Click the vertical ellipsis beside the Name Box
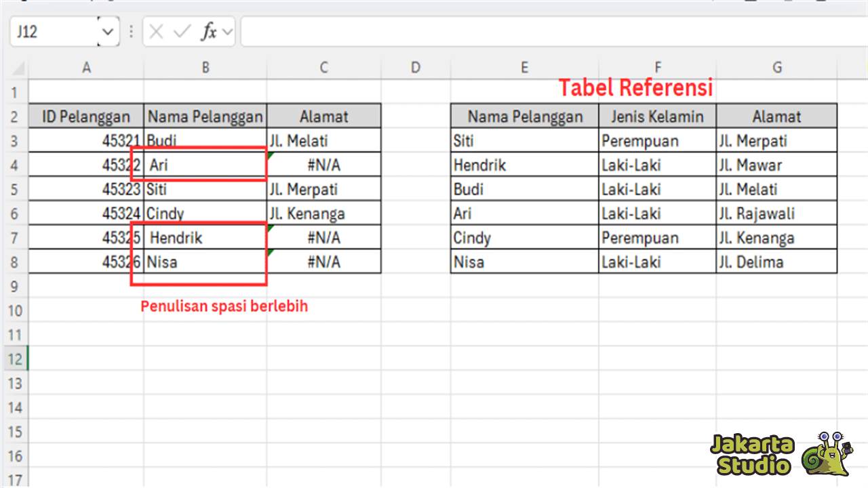 coord(130,31)
